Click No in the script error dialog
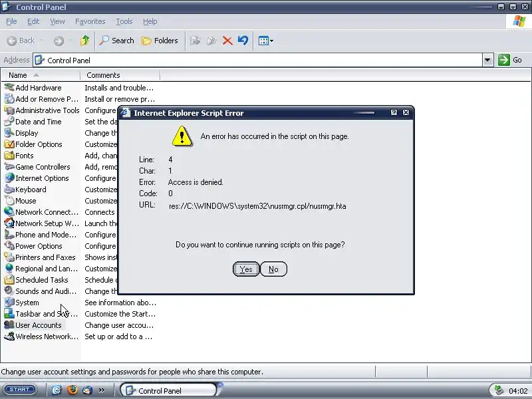The width and height of the screenshot is (532, 399). [273, 269]
